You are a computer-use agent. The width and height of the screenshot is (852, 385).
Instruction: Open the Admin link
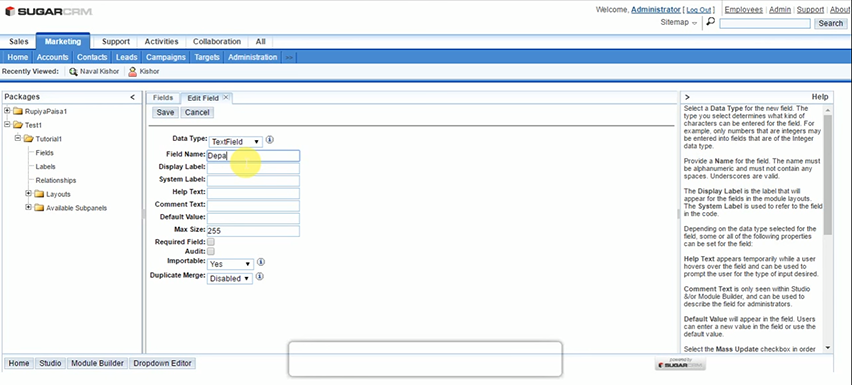780,10
